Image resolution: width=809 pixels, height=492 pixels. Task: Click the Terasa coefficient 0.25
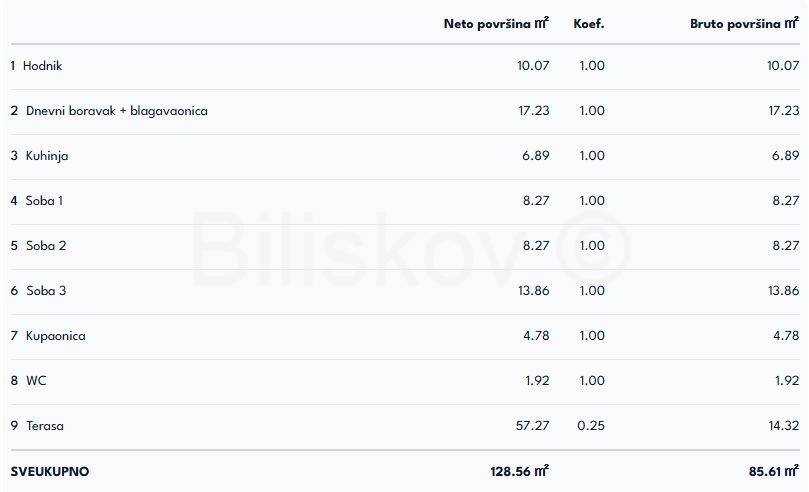tap(591, 426)
